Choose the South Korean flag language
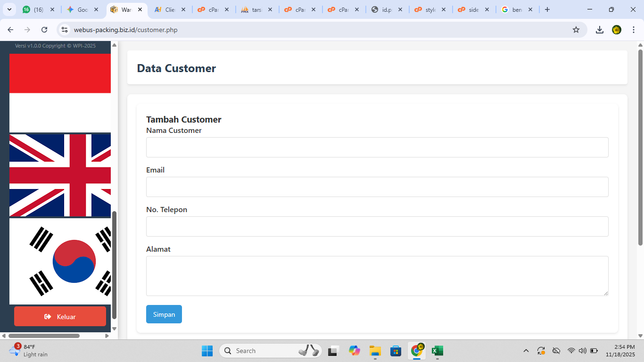Image resolution: width=644 pixels, height=362 pixels. [60, 261]
